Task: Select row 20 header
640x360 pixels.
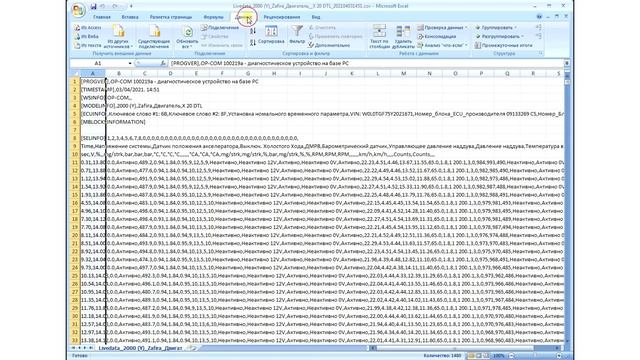Action: coord(75,235)
